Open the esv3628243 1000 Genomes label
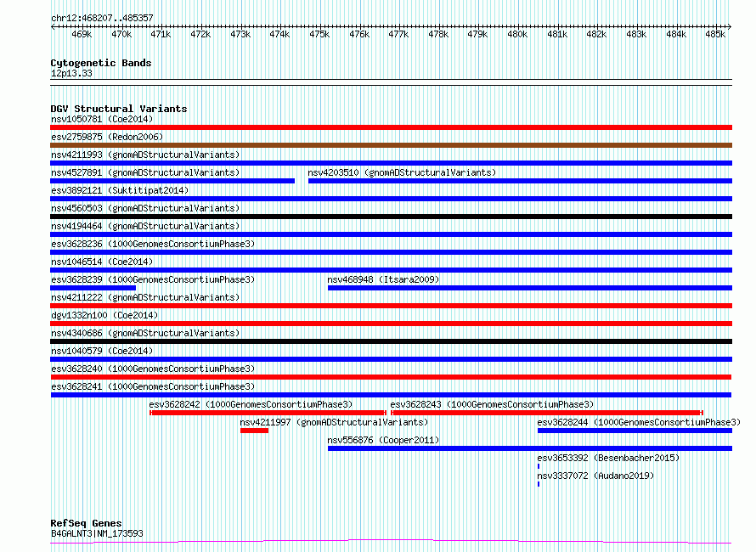 point(492,404)
